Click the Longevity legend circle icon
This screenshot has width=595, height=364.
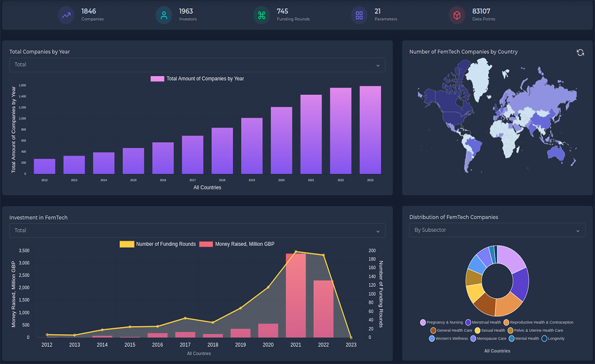pyautogui.click(x=544, y=339)
